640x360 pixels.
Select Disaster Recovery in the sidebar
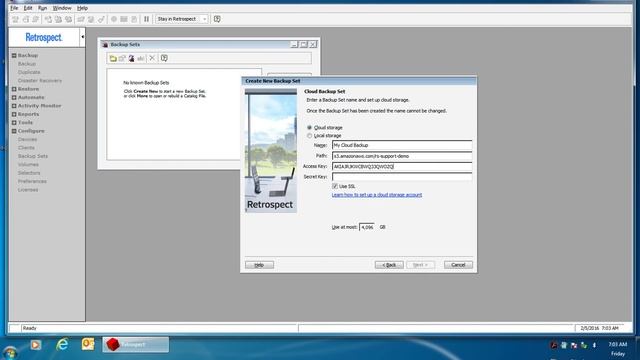coord(40,81)
